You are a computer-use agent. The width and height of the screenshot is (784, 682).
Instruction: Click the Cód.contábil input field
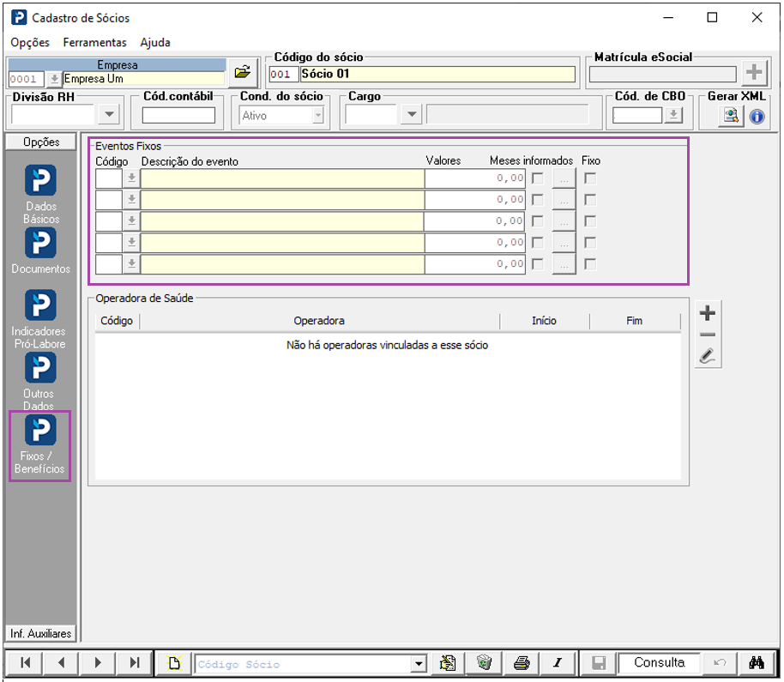click(178, 115)
